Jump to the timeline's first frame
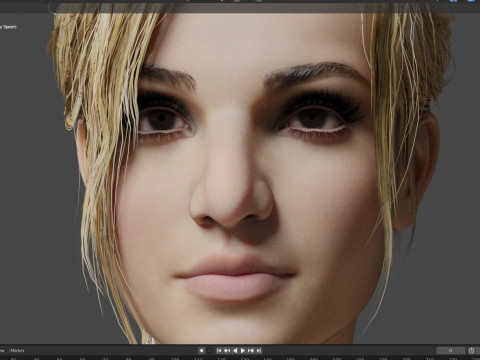This screenshot has height=360, width=480. click(219, 350)
